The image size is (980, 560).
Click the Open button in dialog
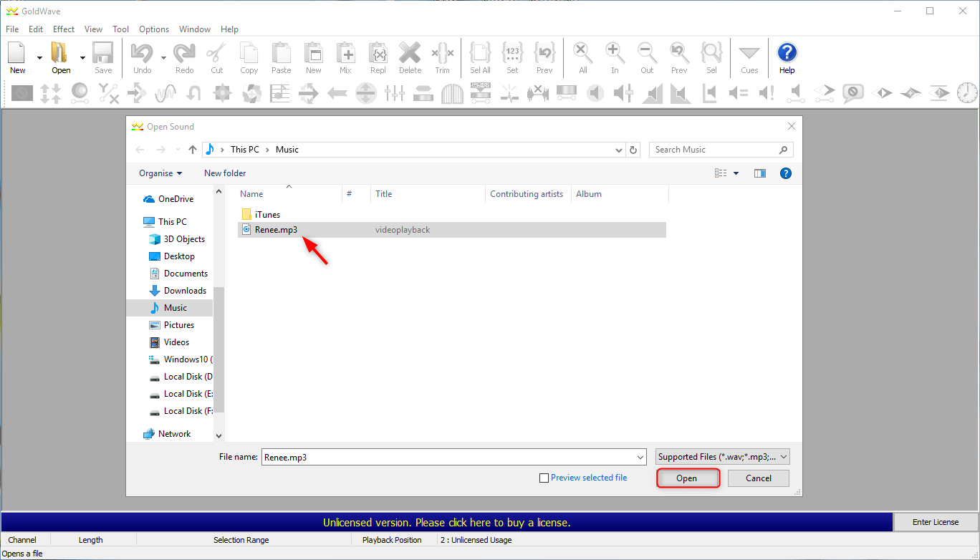(688, 478)
